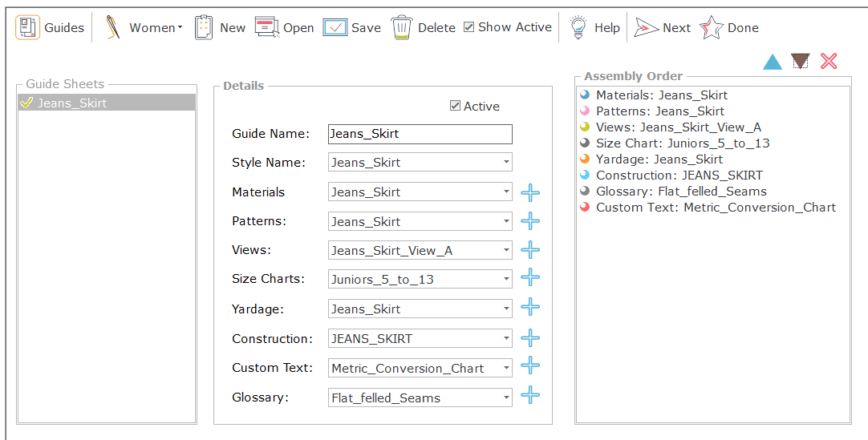Move item down with brown triangle

(800, 62)
